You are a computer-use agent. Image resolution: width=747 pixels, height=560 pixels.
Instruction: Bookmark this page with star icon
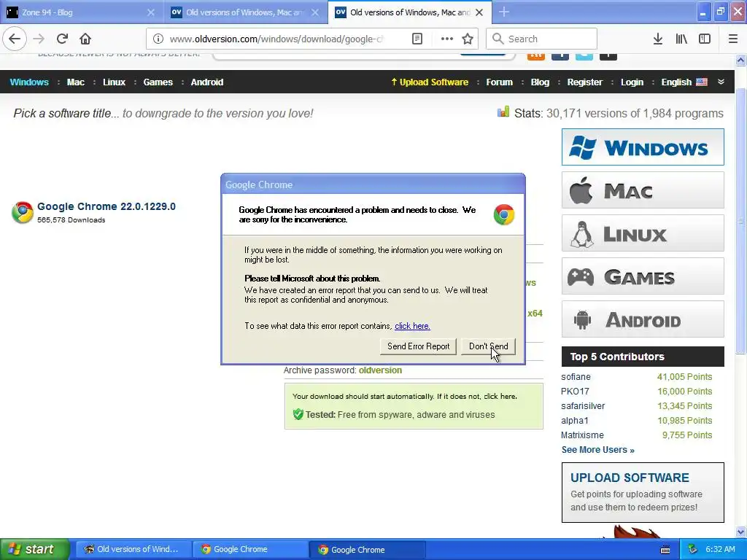pos(468,39)
